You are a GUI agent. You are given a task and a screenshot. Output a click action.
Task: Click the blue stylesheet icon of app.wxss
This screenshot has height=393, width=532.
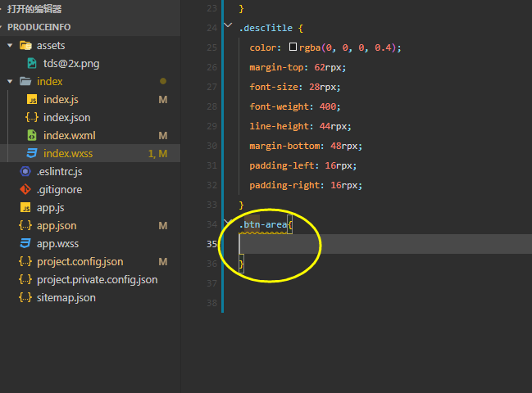click(25, 243)
